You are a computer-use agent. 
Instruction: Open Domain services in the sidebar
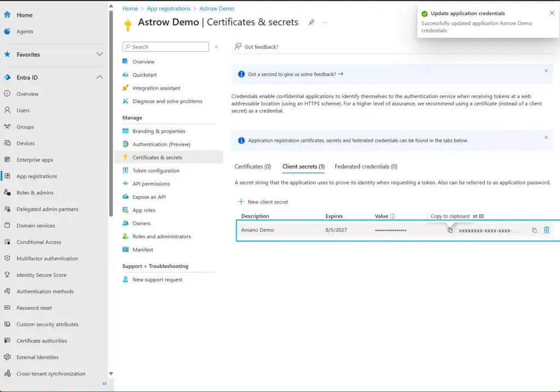coord(36,225)
